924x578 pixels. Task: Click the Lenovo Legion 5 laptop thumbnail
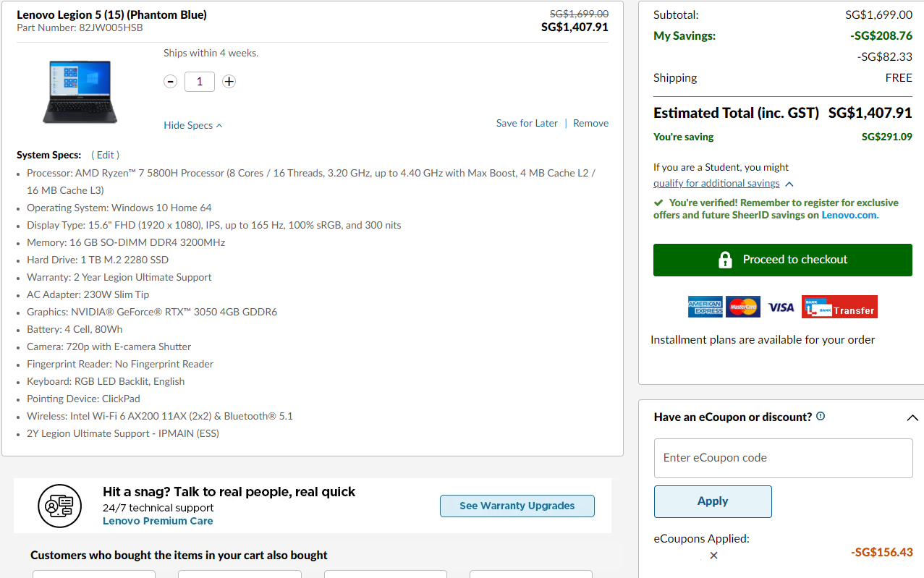[x=80, y=92]
